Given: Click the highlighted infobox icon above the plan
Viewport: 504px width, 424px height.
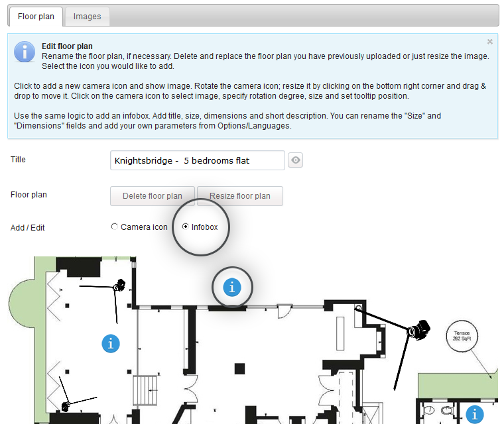Looking at the screenshot, I should 232,287.
